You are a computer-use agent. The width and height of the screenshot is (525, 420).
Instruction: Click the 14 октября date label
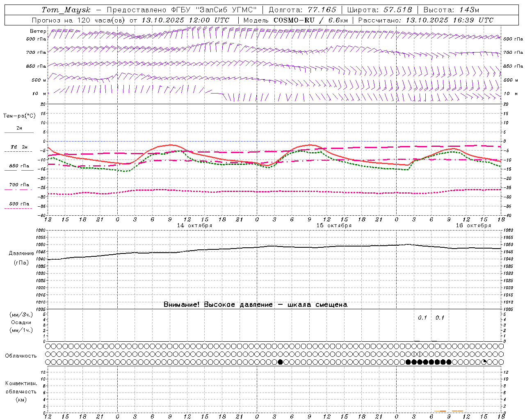pos(194,226)
